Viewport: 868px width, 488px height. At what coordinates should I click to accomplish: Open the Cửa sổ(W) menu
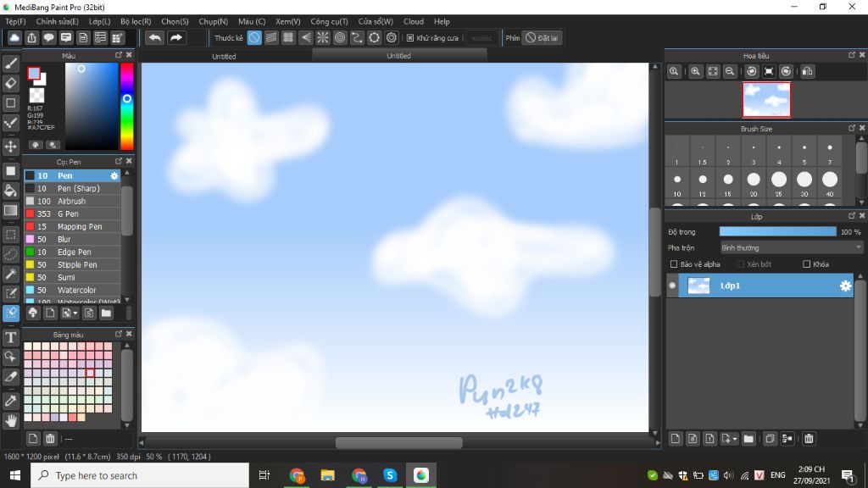[376, 21]
